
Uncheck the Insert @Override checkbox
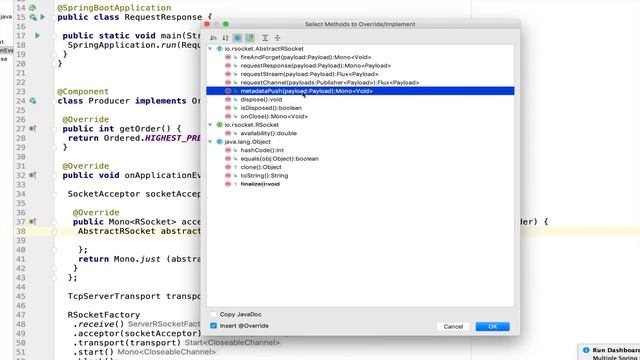coord(213,326)
